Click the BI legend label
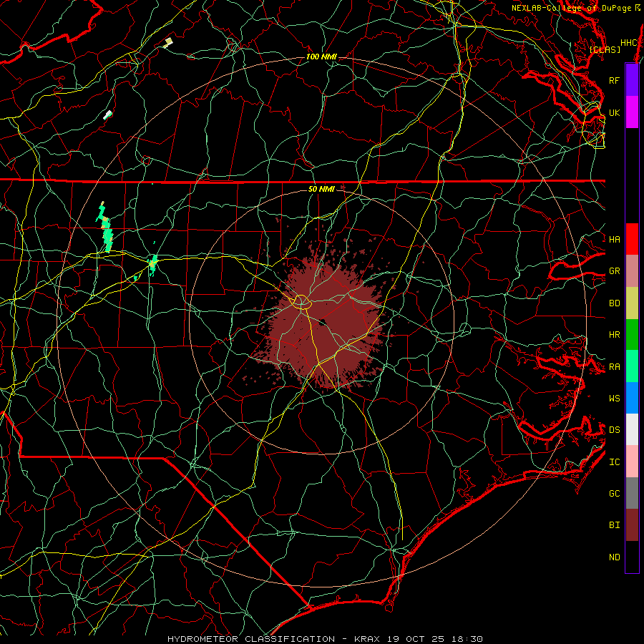644x644 pixels. click(x=614, y=525)
